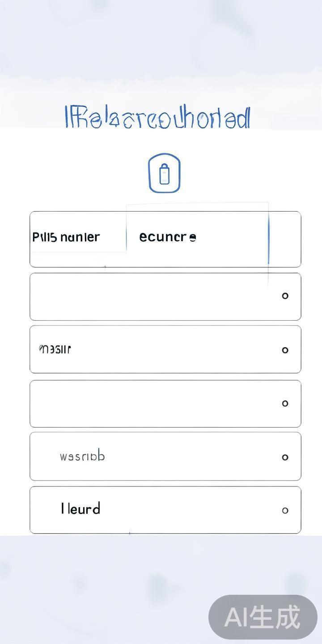The height and width of the screenshot is (644, 322).
Task: Click the blank area right of the blue vertical bar
Action: pos(284,239)
